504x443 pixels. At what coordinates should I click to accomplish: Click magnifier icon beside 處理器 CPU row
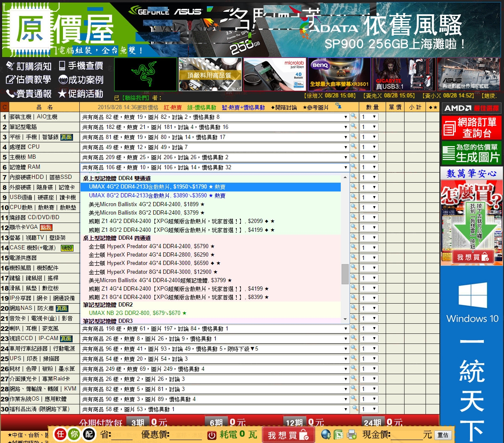pyautogui.click(x=354, y=147)
